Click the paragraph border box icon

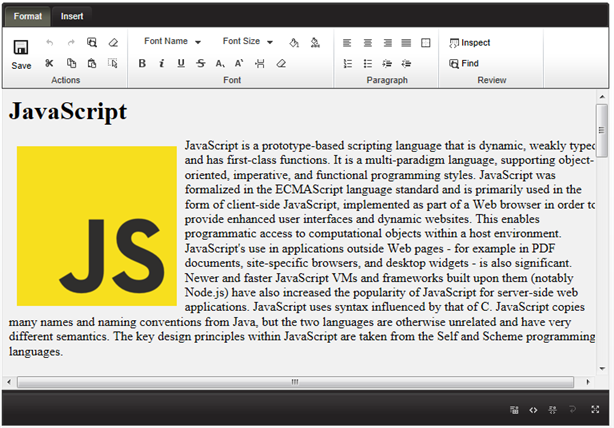coord(426,43)
